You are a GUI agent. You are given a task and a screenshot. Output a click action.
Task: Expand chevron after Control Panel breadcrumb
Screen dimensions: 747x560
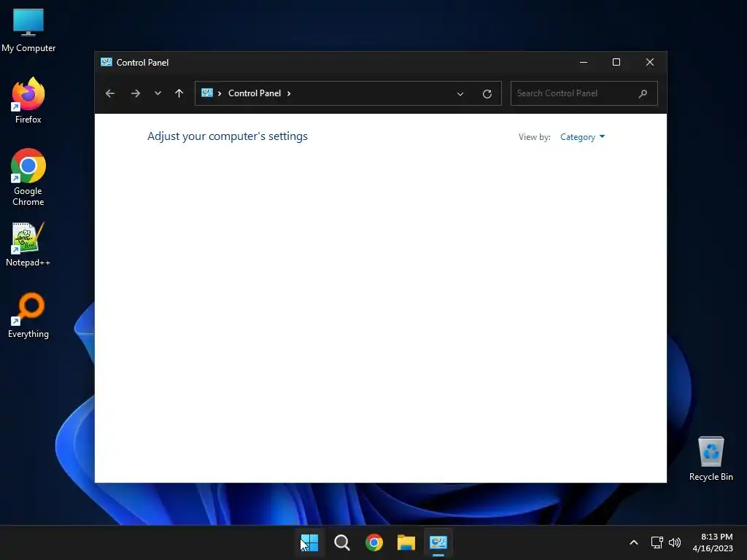click(x=289, y=93)
